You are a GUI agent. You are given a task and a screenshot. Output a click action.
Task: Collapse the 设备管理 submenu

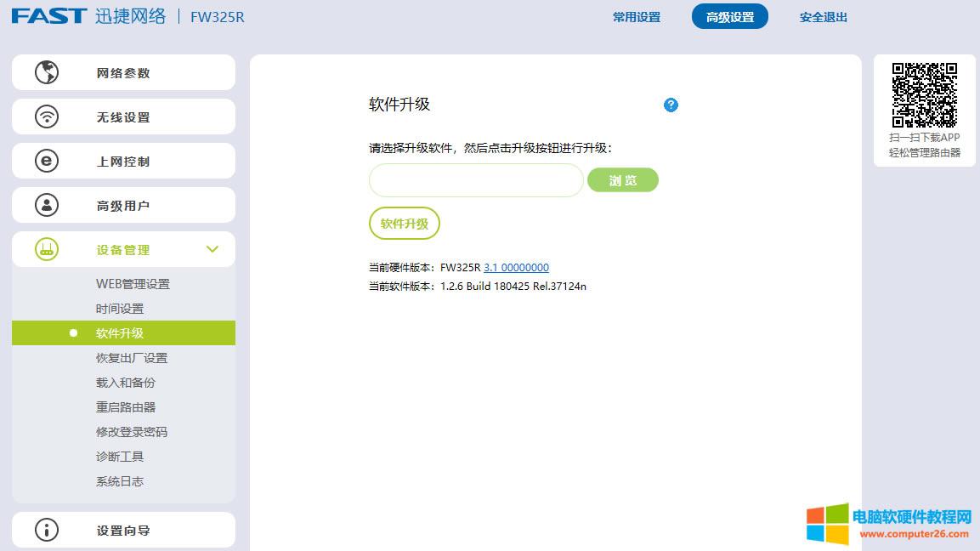tap(212, 249)
